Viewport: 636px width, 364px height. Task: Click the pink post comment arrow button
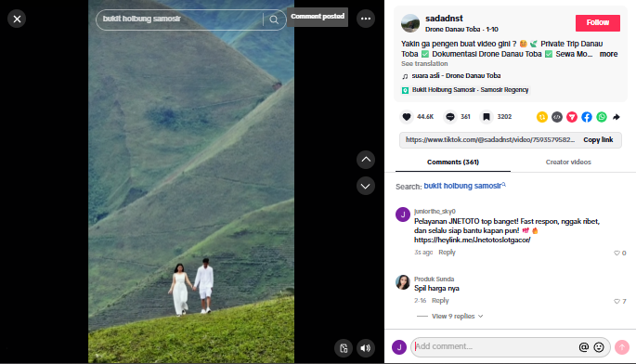tap(621, 347)
